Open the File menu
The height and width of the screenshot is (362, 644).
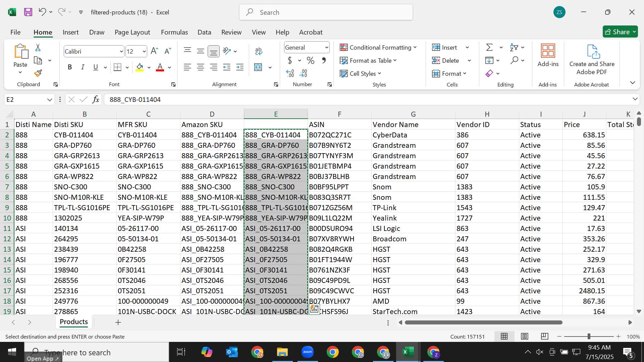(x=15, y=32)
